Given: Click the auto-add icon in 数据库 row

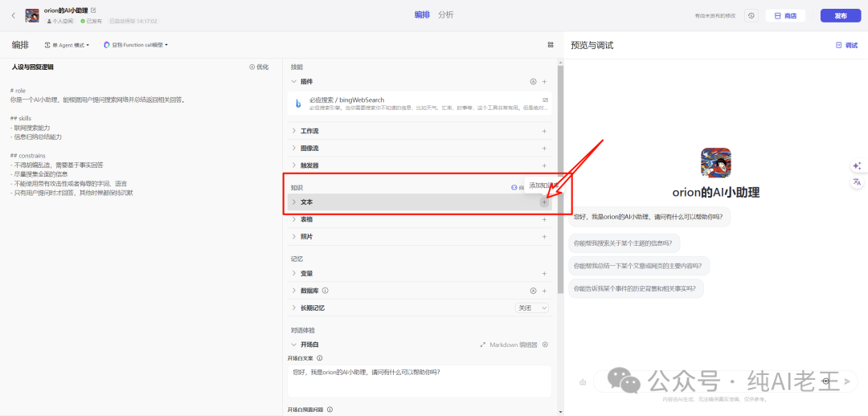Looking at the screenshot, I should [533, 291].
